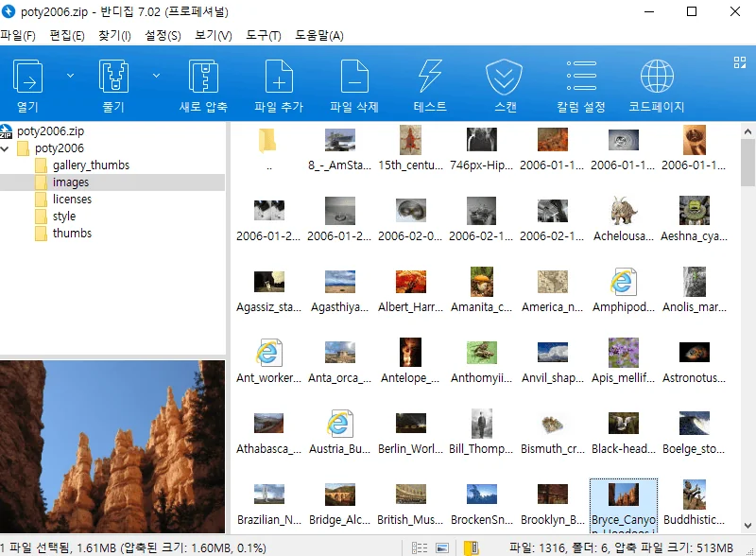The width and height of the screenshot is (756, 556).
Task: Click the 코드페이지 (Codepage) globe icon
Action: click(x=657, y=77)
